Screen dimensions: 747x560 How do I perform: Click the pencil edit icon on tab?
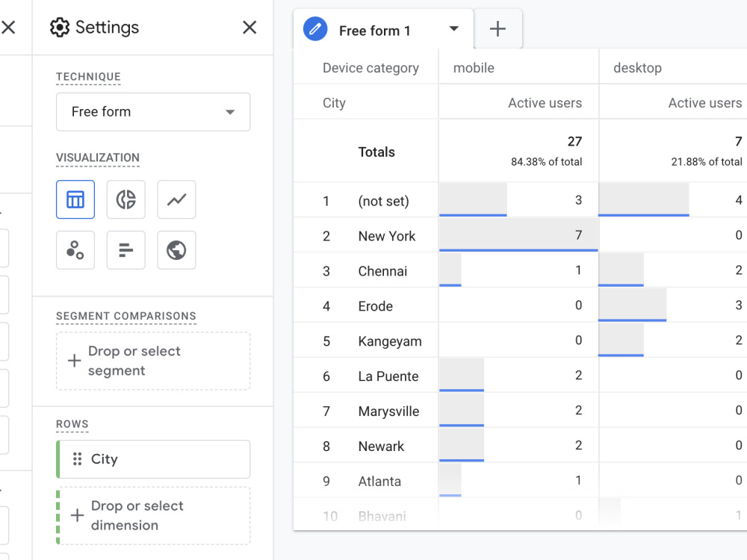coord(315,29)
